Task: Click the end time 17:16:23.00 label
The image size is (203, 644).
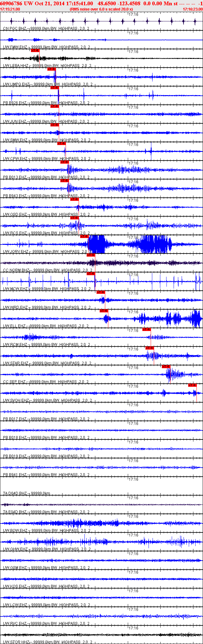Action: [x=193, y=9]
